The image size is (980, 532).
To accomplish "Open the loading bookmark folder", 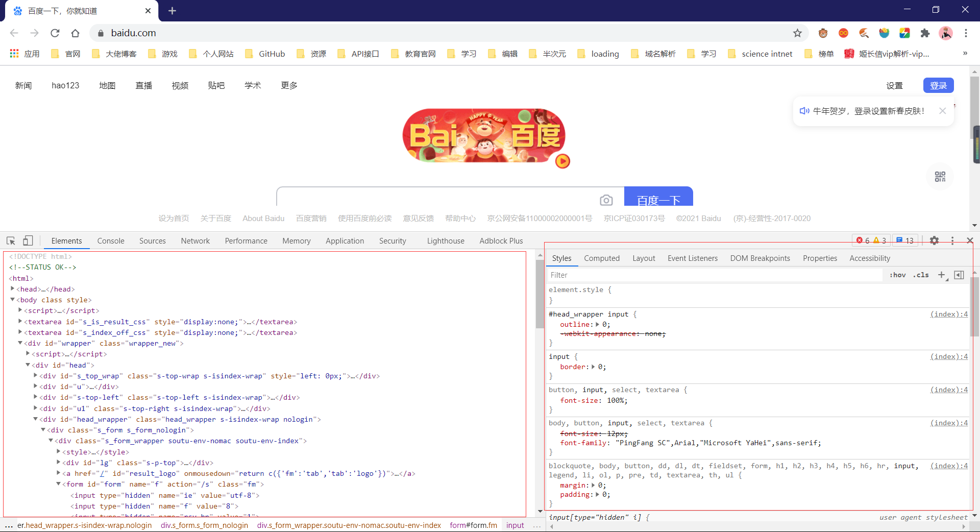I will coord(598,54).
